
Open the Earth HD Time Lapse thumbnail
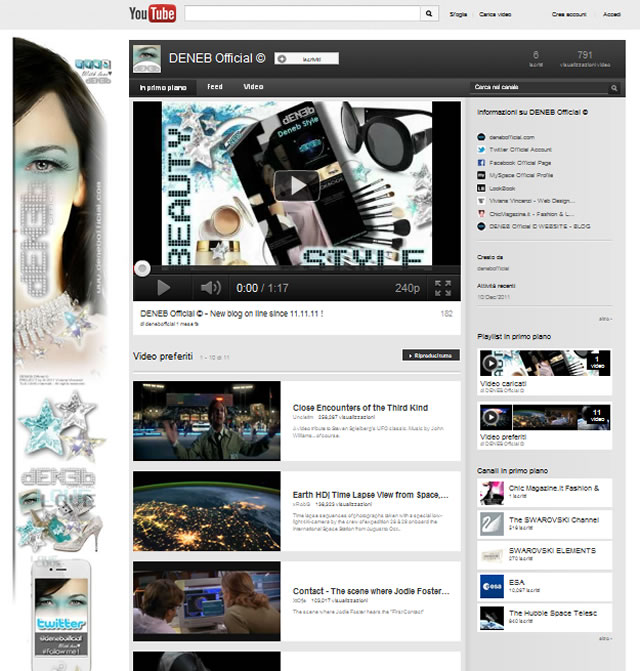[207, 511]
